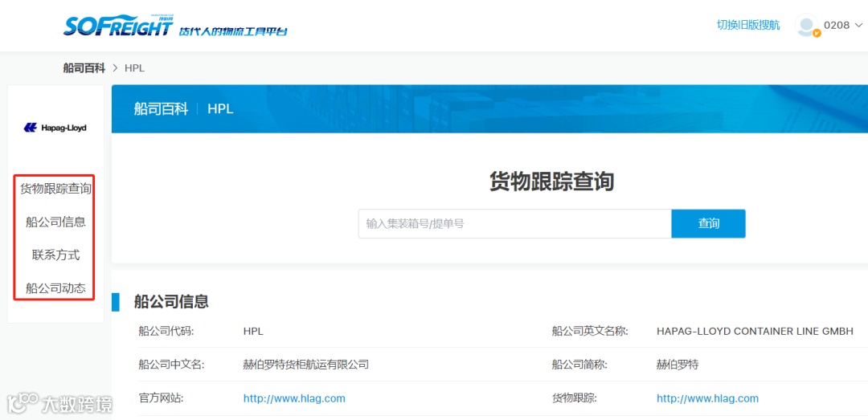This screenshot has width=868, height=420.
Task: Select HPL breadcrumb item
Action: click(x=134, y=68)
